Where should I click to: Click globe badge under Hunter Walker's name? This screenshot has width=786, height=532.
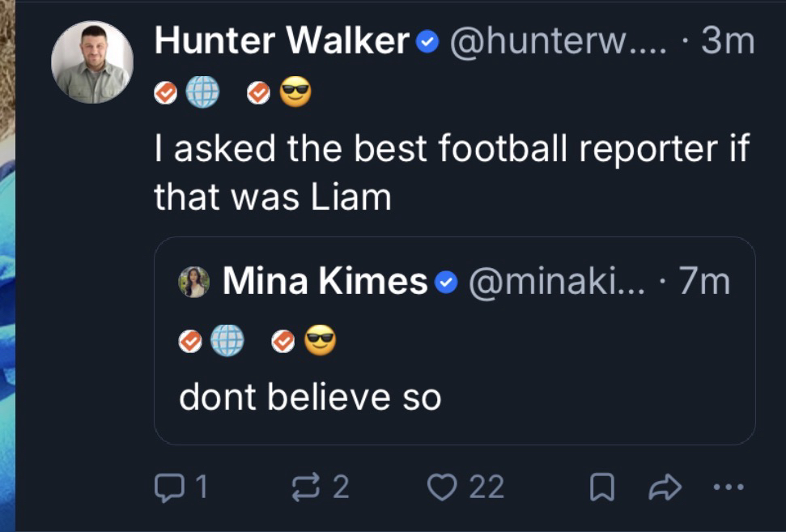tap(202, 94)
